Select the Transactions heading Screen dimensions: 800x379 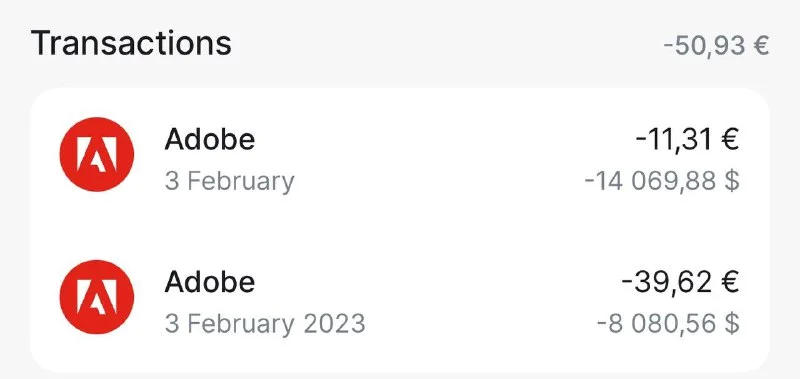(x=131, y=43)
